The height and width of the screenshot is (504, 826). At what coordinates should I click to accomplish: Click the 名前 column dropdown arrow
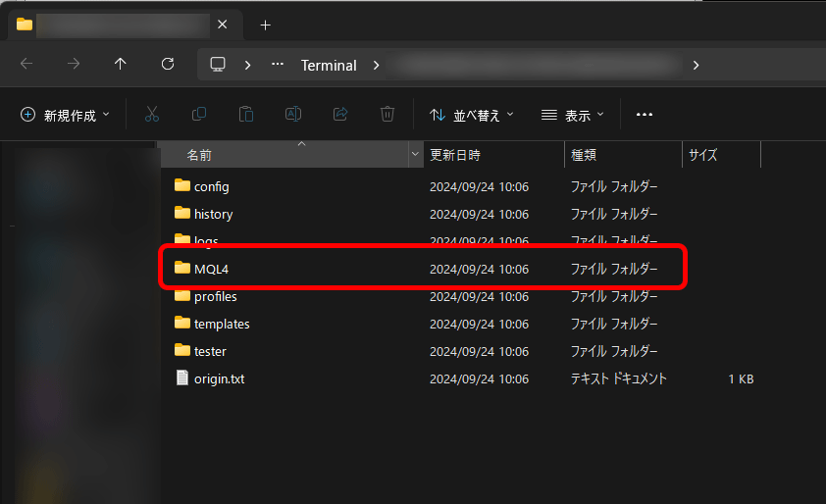coord(415,155)
